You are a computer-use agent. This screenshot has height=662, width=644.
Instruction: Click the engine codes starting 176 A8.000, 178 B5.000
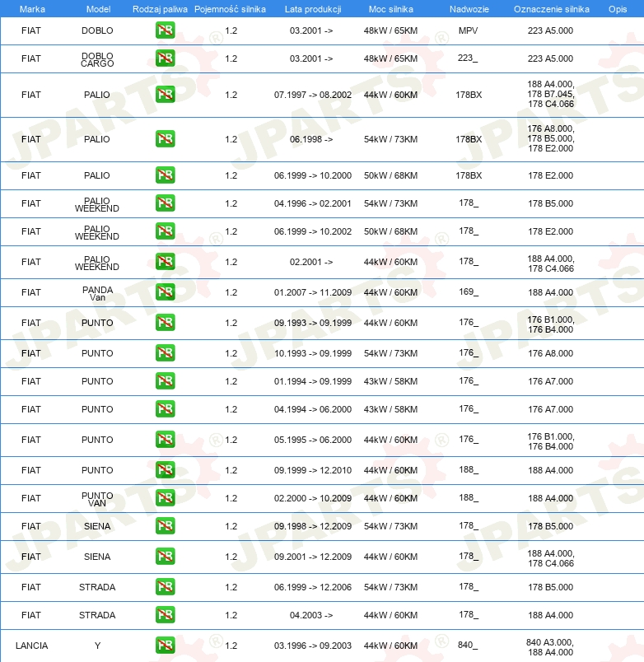coord(551,138)
